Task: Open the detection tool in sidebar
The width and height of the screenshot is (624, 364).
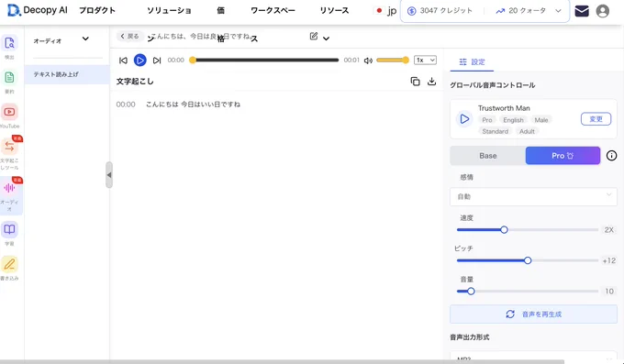Action: point(9,43)
